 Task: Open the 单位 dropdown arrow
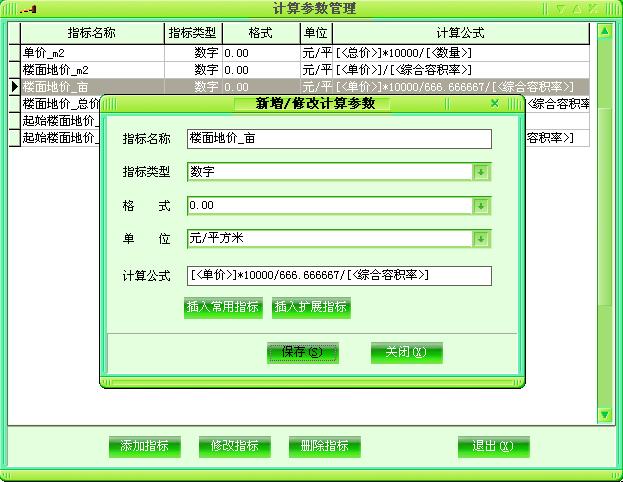coord(481,239)
